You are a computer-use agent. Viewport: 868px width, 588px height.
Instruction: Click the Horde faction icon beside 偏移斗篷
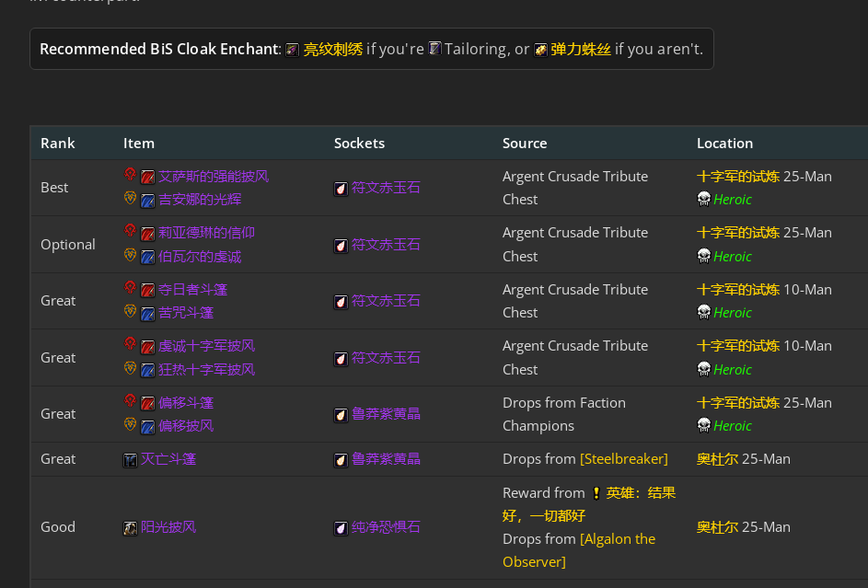point(130,400)
